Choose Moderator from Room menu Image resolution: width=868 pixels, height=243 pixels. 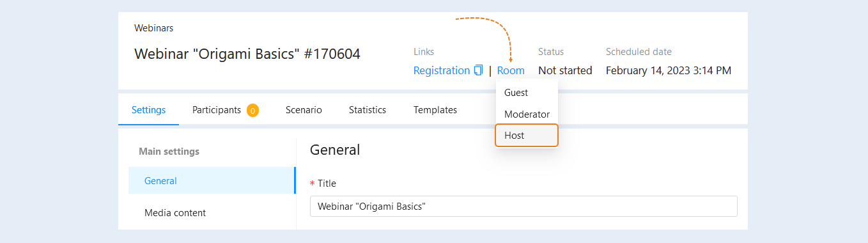[527, 114]
